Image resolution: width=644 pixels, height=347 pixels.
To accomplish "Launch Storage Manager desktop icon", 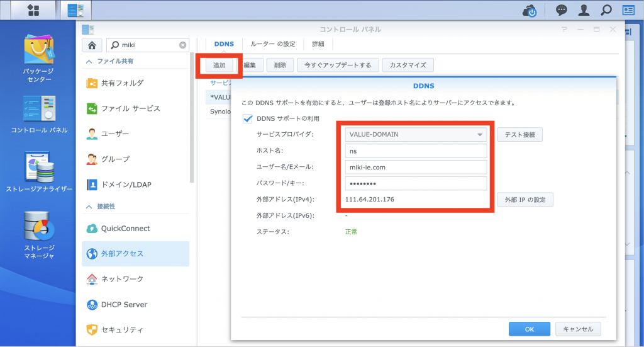I will [39, 227].
